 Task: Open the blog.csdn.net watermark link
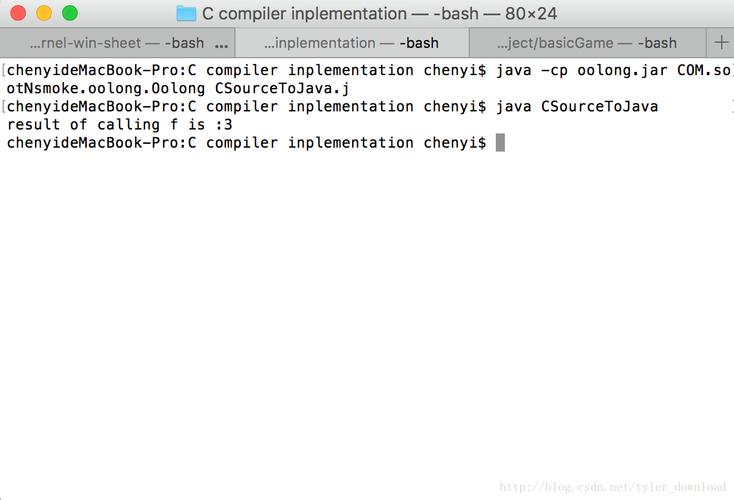[x=612, y=487]
